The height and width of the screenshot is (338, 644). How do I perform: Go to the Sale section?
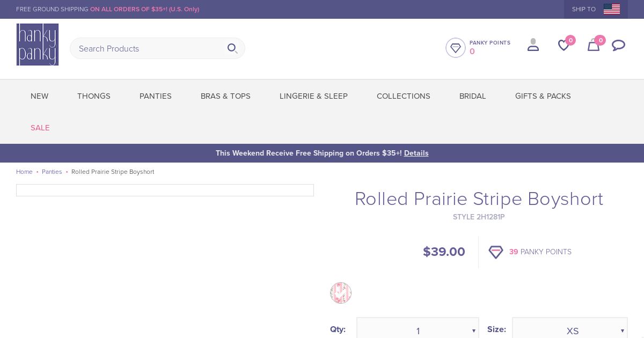click(x=40, y=128)
